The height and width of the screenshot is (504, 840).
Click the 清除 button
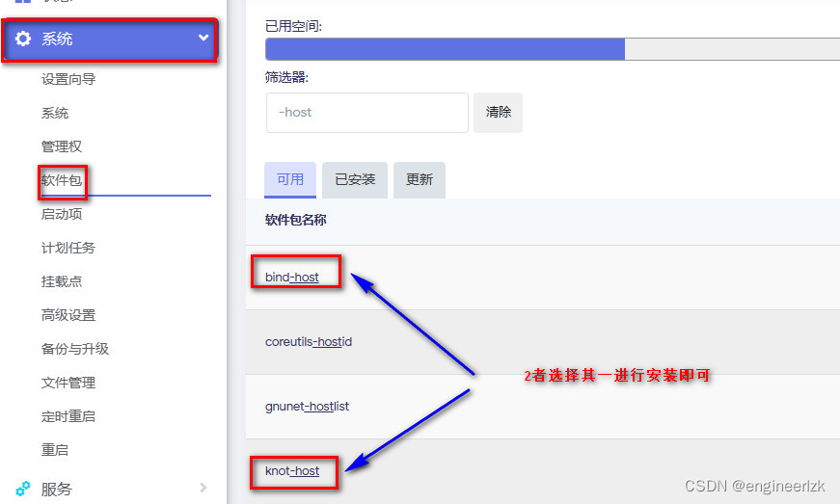499,113
